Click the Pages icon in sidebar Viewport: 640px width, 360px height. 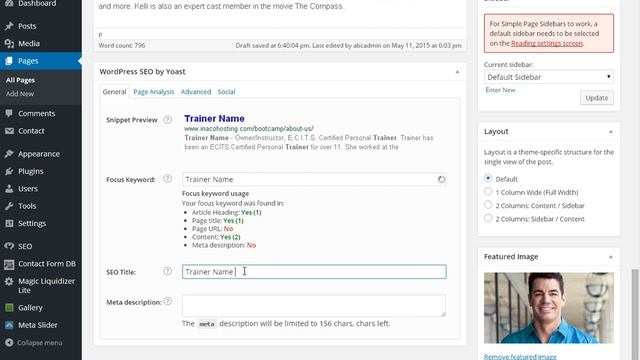click(9, 61)
